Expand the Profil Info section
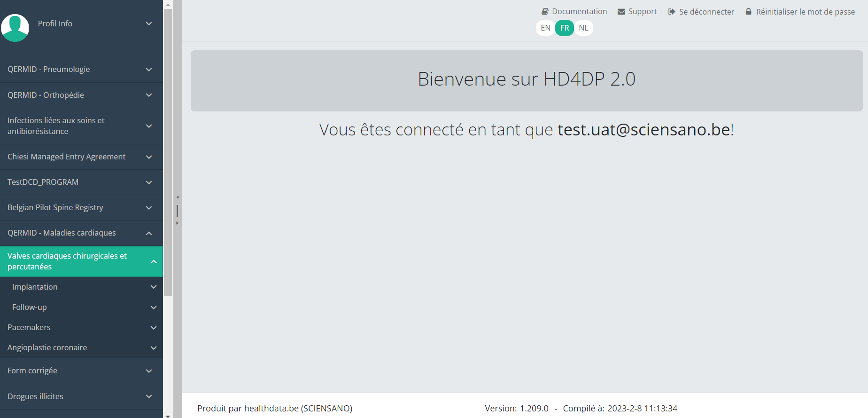 click(x=149, y=24)
